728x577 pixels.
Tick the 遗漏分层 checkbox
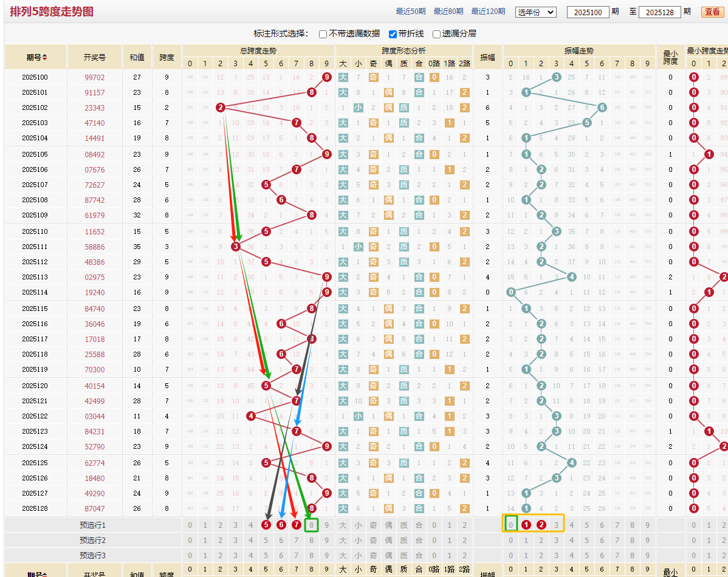[436, 34]
